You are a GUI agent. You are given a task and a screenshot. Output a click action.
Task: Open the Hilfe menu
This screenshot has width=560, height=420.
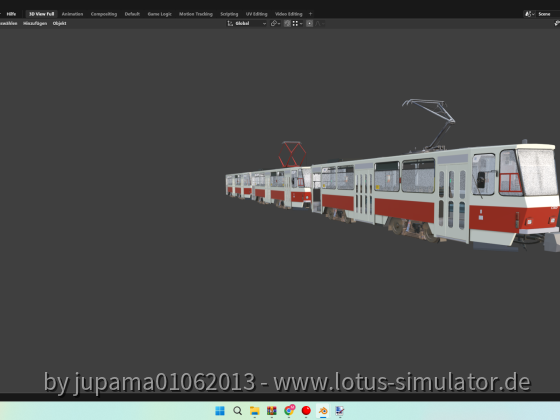pyautogui.click(x=11, y=14)
